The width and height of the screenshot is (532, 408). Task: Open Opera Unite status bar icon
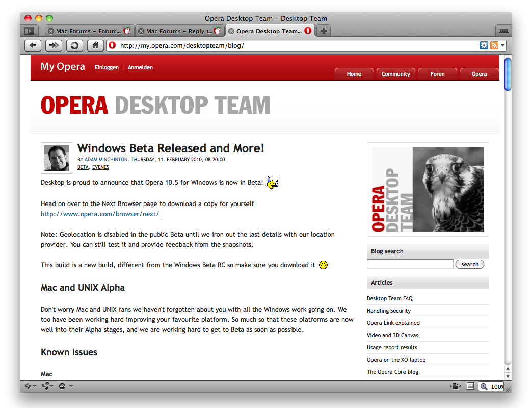coord(45,386)
